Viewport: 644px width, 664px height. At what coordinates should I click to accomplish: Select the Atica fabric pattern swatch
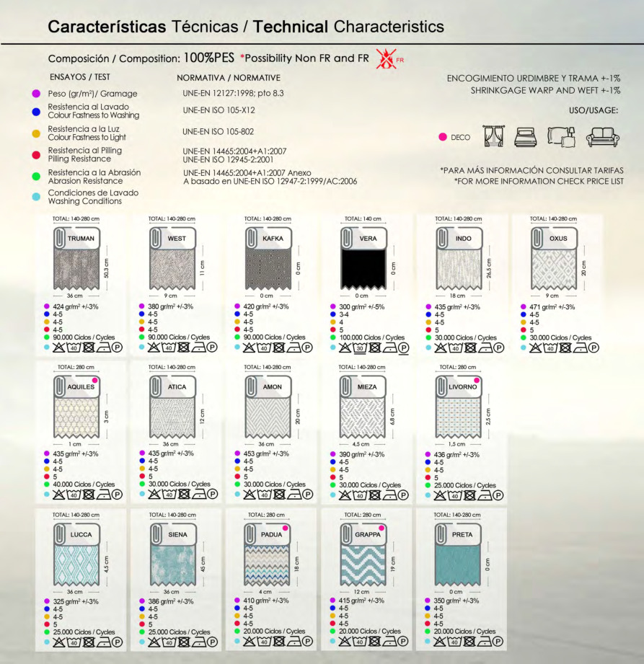[172, 417]
